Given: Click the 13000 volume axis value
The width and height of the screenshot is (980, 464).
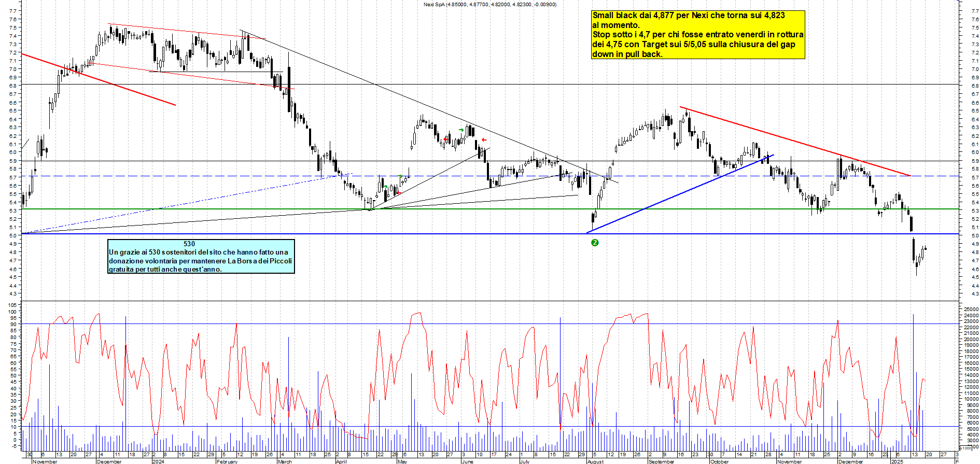Looking at the screenshot, I should click(971, 382).
